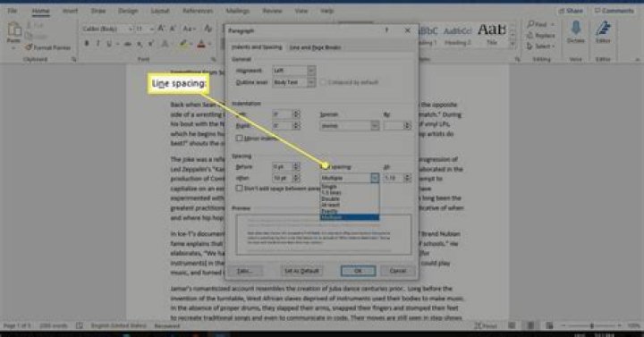Click the Before spacing stepper
This screenshot has height=337, width=644.
tap(296, 166)
